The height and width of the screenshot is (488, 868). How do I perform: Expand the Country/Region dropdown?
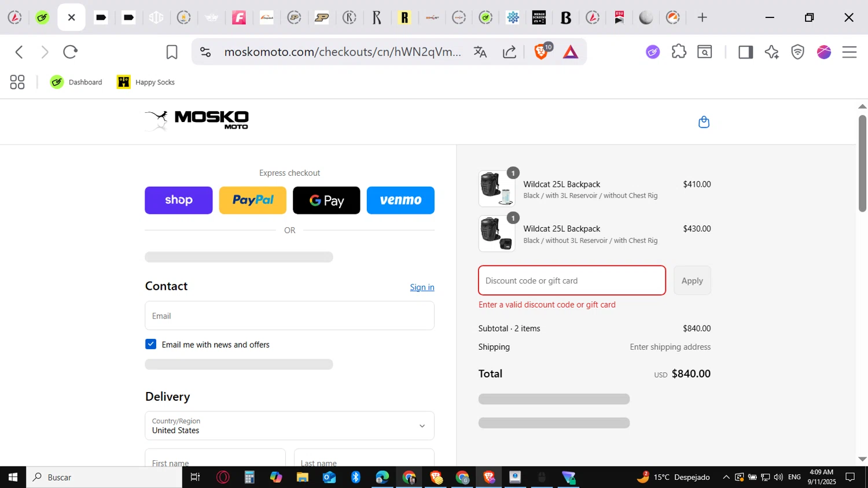(x=289, y=426)
